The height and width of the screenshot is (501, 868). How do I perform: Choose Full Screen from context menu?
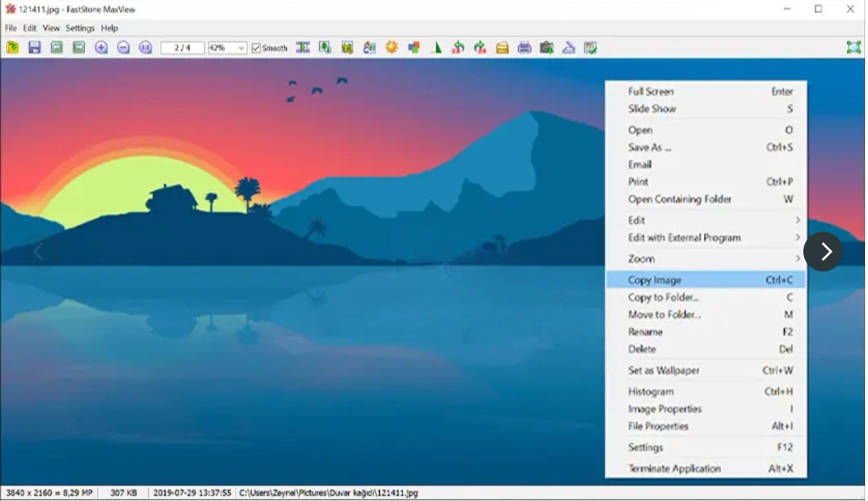pyautogui.click(x=706, y=91)
